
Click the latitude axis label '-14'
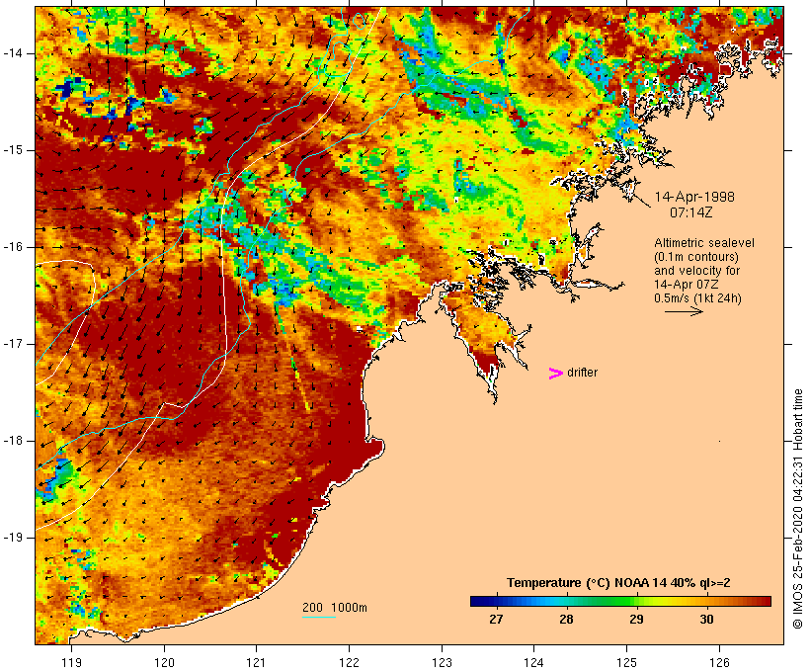pos(13,53)
